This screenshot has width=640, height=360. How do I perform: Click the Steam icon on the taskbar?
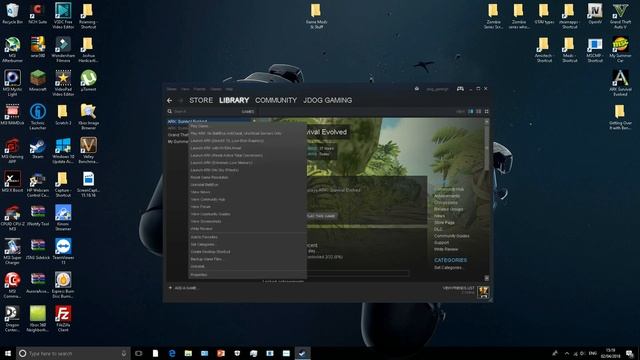pos(302,353)
